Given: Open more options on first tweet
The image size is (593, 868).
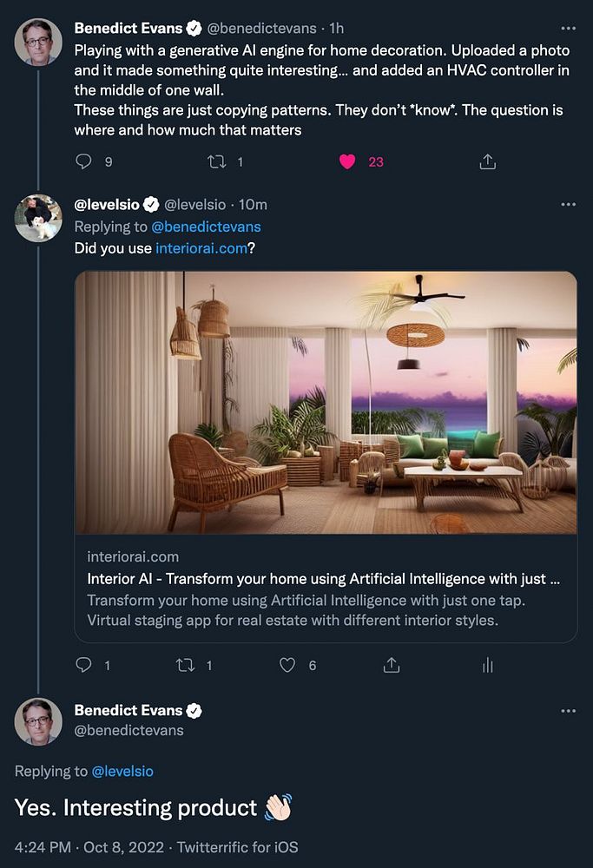Looking at the screenshot, I should 568,28.
